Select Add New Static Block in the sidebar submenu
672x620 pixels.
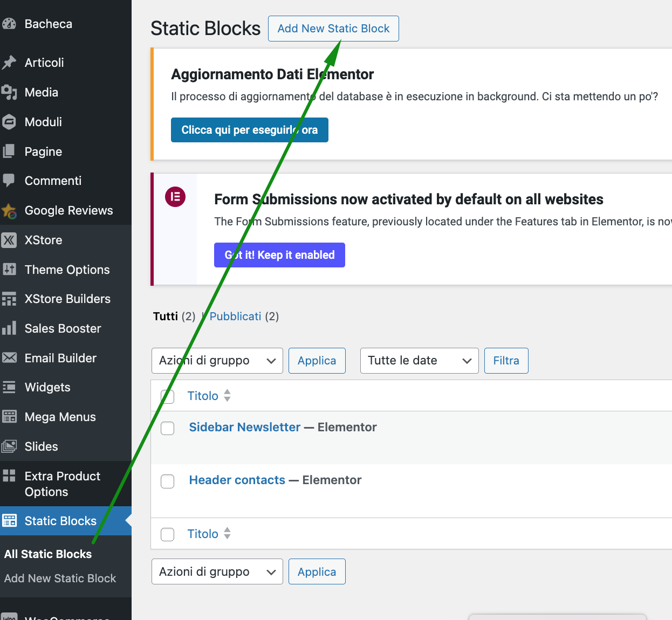60,578
